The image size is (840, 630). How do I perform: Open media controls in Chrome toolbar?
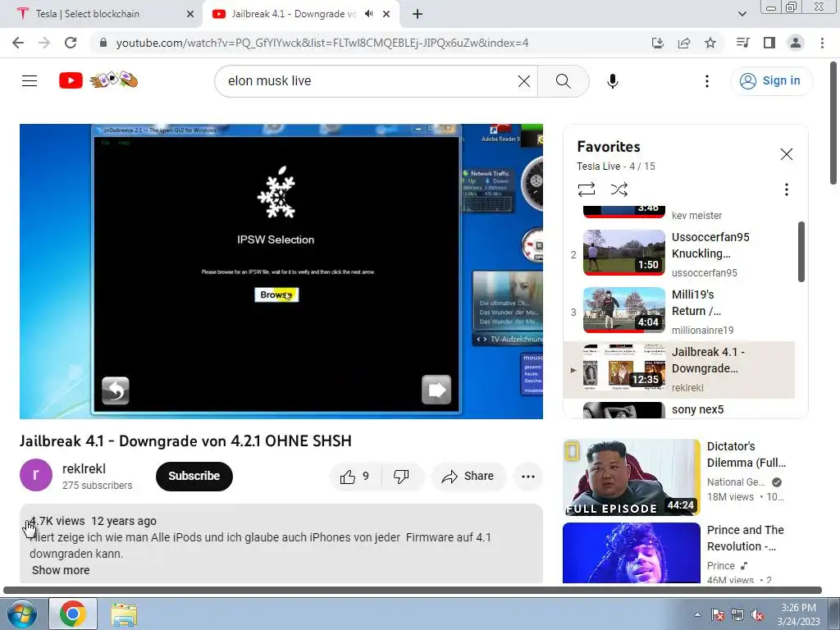click(x=742, y=43)
